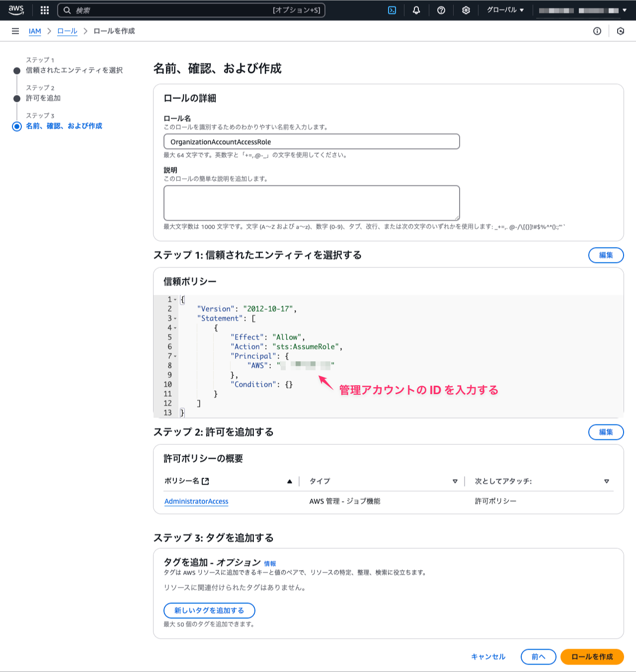Click the 次としてアタッチ column header
The image size is (636, 672).
click(503, 481)
